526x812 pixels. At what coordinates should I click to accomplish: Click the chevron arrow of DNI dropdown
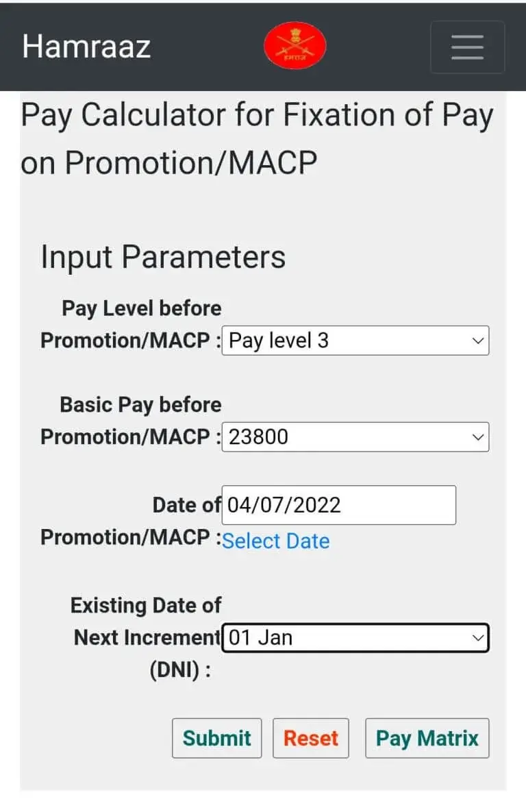pyautogui.click(x=478, y=638)
